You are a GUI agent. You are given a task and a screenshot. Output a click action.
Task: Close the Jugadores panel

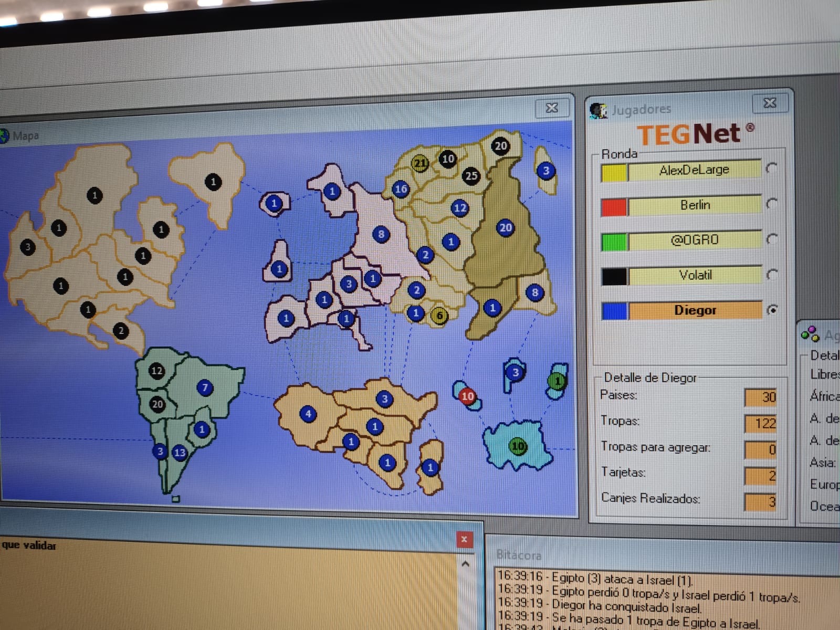769,103
